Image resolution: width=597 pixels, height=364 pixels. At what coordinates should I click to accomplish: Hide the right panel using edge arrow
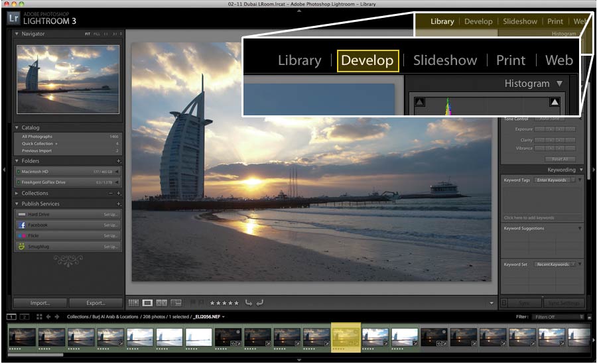(x=594, y=170)
